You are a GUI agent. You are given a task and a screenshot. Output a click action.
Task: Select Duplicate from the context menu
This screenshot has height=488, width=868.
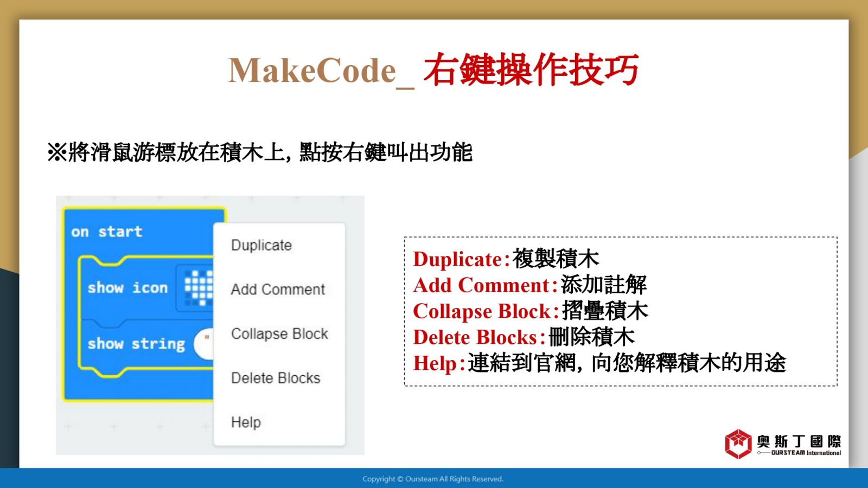pos(261,246)
